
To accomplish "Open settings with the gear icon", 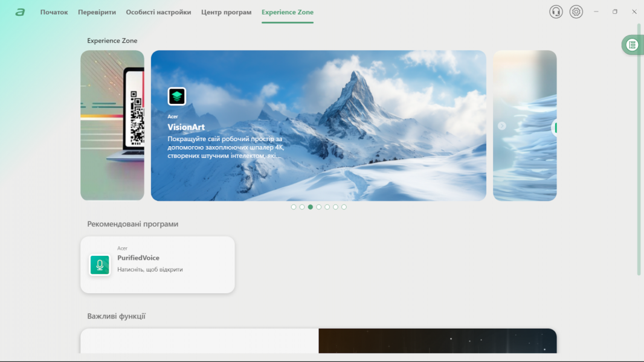I will click(x=576, y=12).
